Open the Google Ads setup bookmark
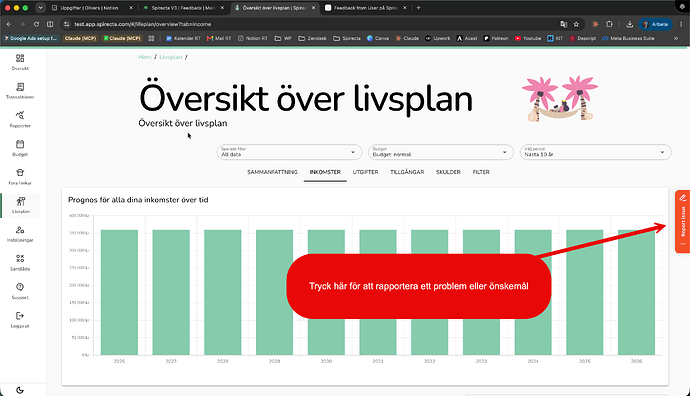The width and height of the screenshot is (690, 396). [x=31, y=38]
